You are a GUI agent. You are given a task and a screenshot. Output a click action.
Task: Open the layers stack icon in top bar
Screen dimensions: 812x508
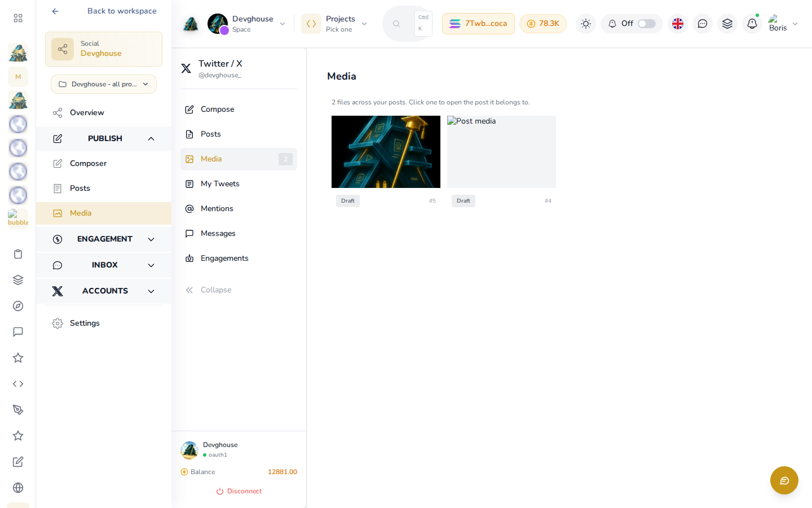click(727, 24)
